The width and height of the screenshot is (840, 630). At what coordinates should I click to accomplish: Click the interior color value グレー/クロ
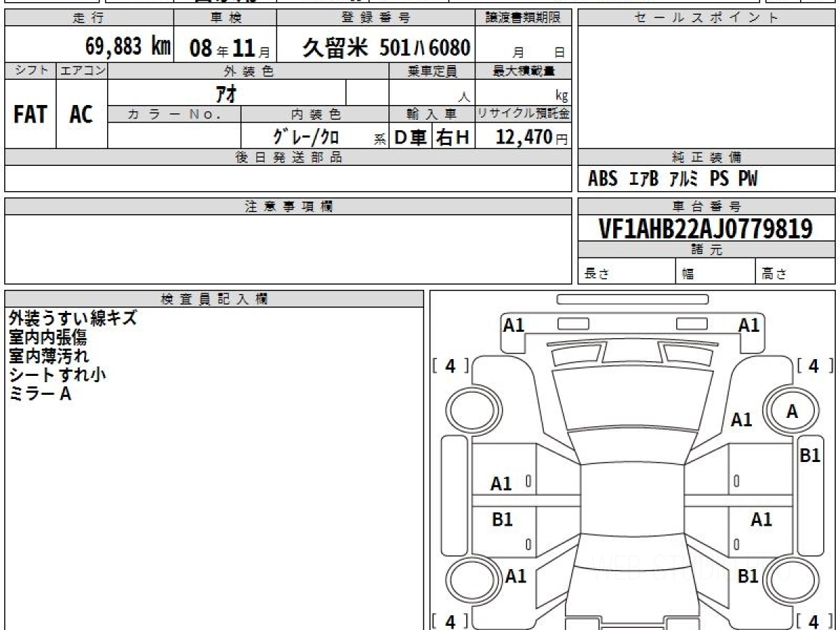click(306, 137)
